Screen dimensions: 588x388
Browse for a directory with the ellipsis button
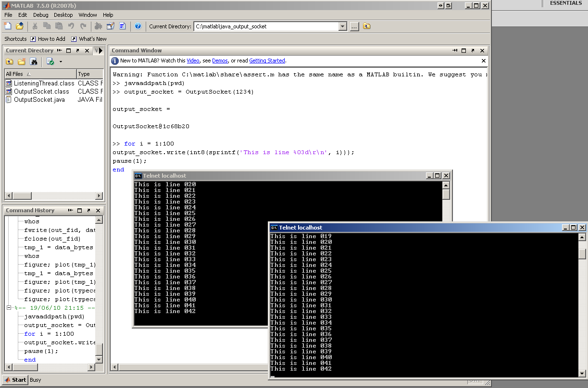tap(354, 26)
